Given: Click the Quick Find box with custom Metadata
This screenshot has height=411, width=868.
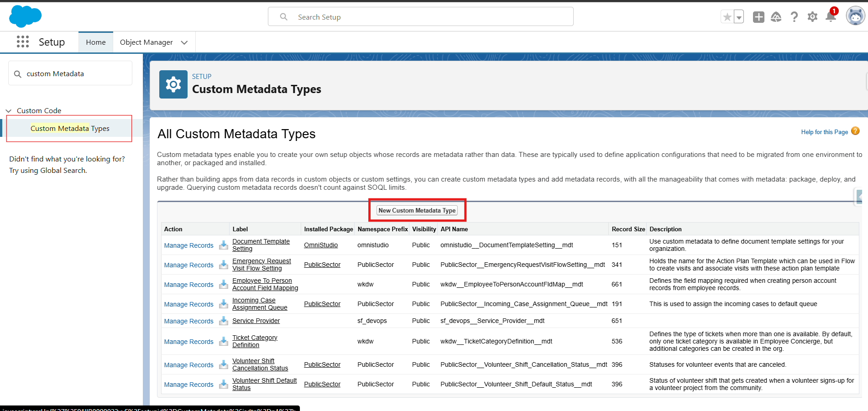Looking at the screenshot, I should point(70,73).
